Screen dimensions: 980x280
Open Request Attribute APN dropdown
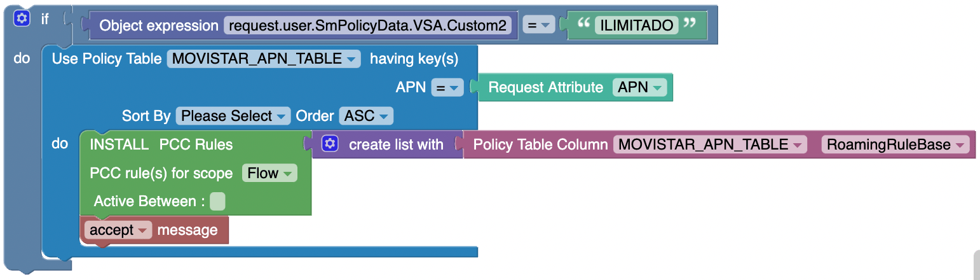639,88
